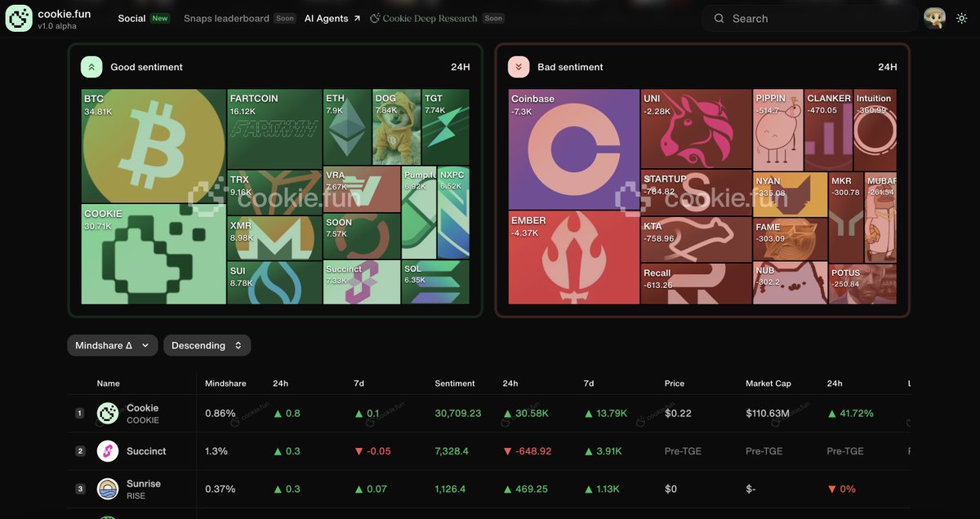Select the Succinct treemap tile
The width and height of the screenshot is (980, 519).
[362, 282]
